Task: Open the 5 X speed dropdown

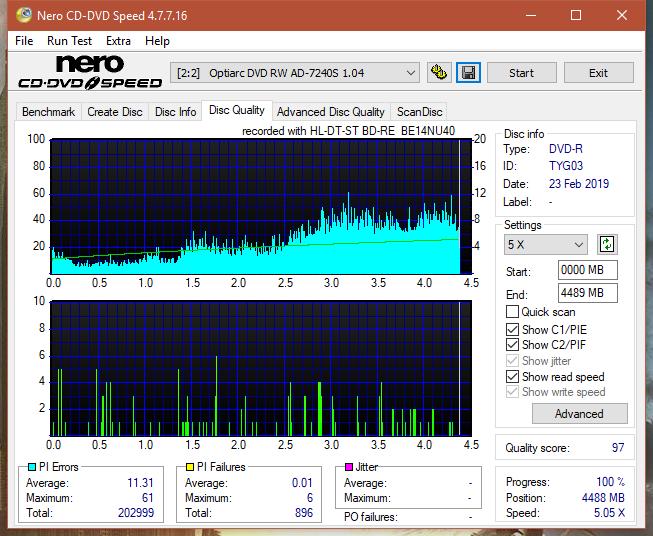Action: pyautogui.click(x=546, y=244)
